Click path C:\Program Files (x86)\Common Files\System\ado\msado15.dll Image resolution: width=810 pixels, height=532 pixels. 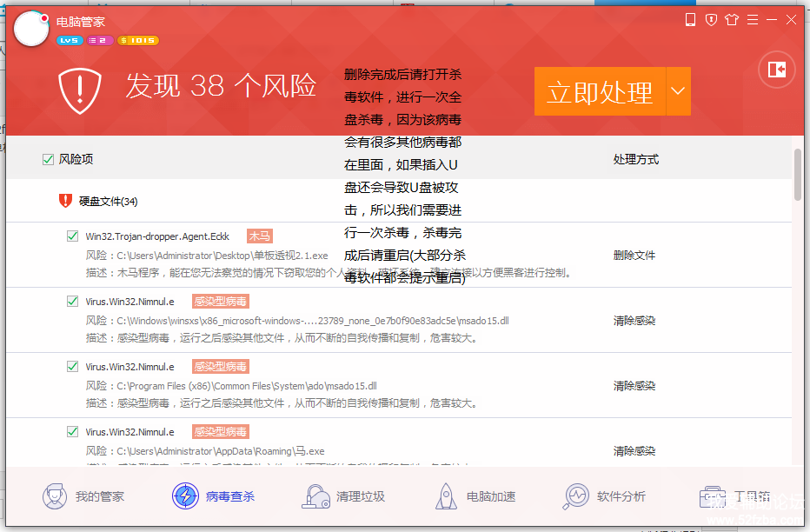(247, 386)
